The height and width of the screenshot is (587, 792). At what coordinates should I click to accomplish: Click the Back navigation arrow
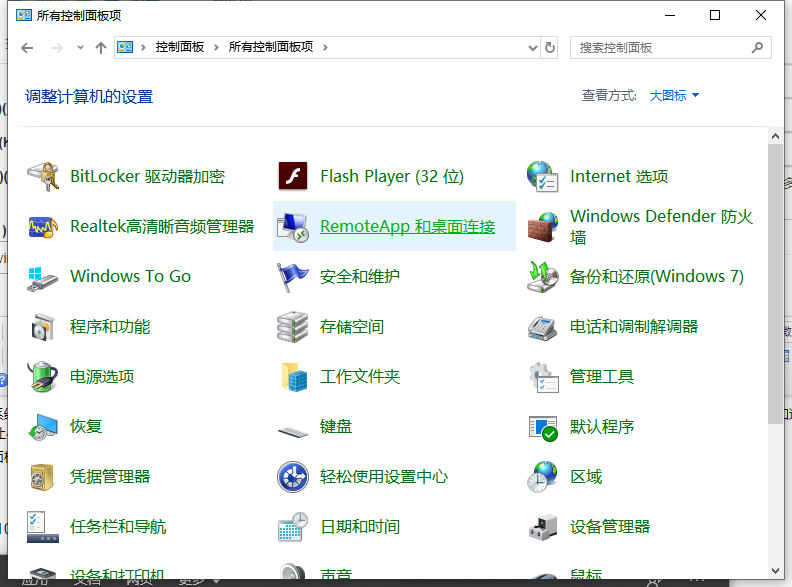pos(28,47)
